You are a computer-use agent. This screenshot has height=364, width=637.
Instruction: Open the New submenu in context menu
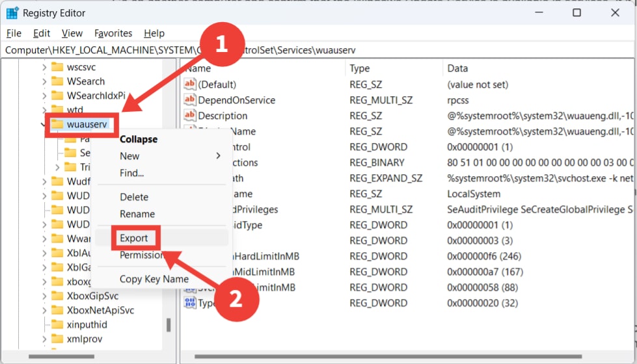(161, 156)
